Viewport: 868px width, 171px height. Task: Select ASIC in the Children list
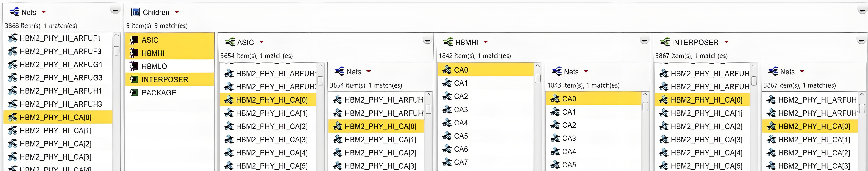(170, 40)
